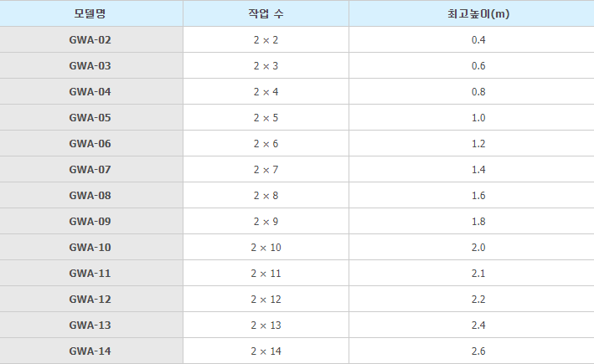Select the 0.4 height value
Image resolution: width=594 pixels, height=364 pixels.
coord(478,40)
